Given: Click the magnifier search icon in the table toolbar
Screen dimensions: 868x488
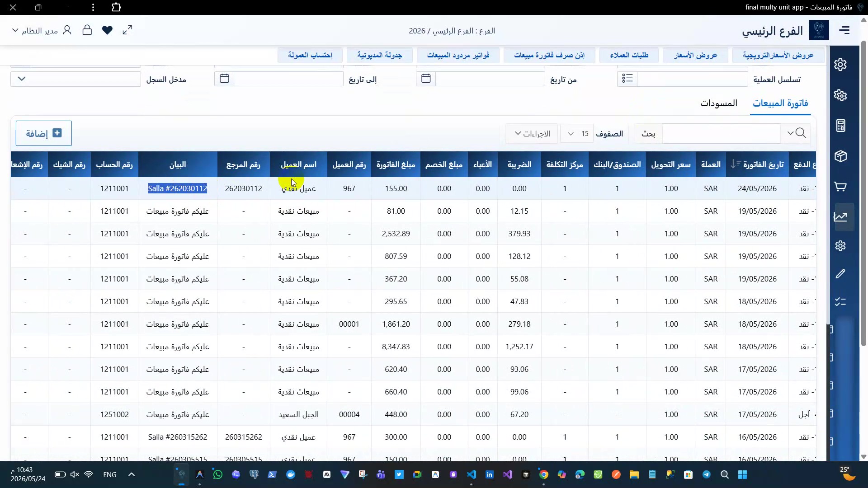Looking at the screenshot, I should pos(801,133).
